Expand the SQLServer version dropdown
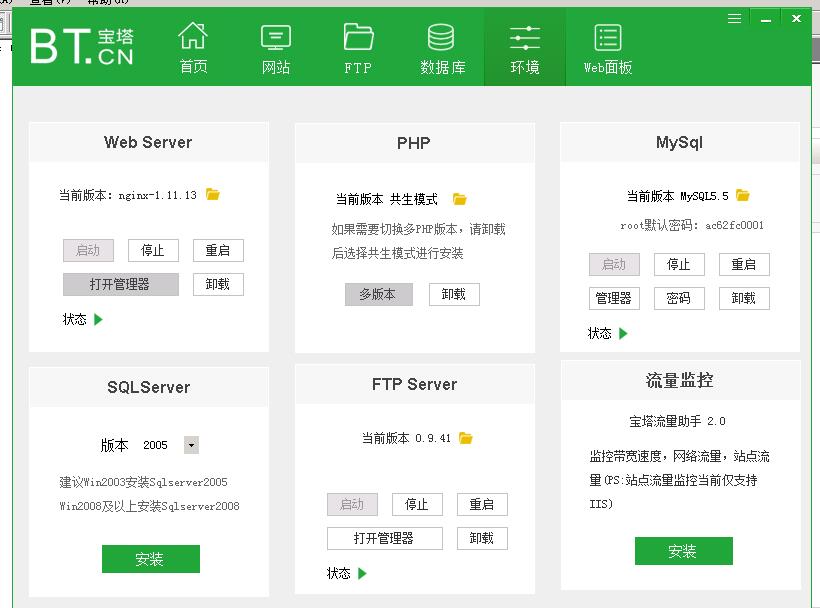Image resolution: width=820 pixels, height=608 pixels. point(191,445)
